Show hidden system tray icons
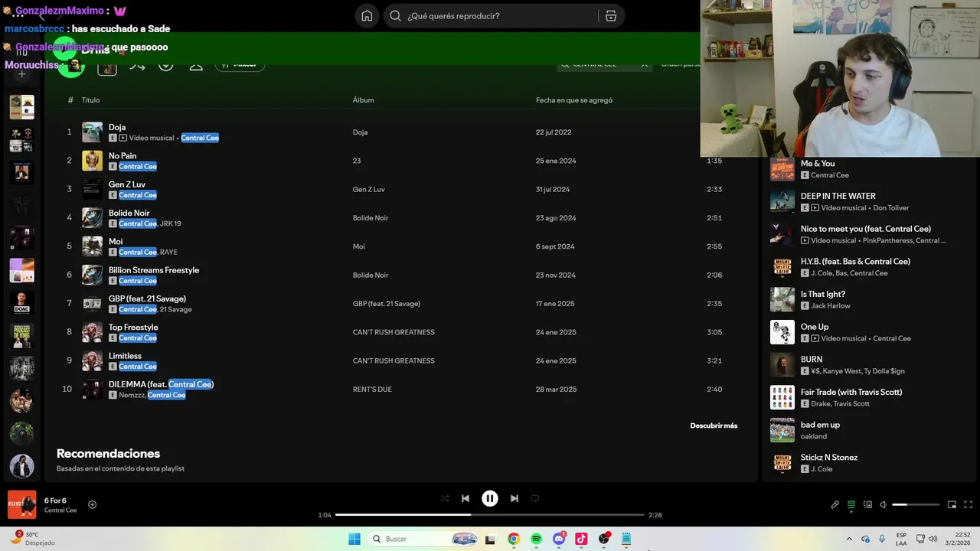Image resolution: width=980 pixels, height=551 pixels. click(x=849, y=539)
